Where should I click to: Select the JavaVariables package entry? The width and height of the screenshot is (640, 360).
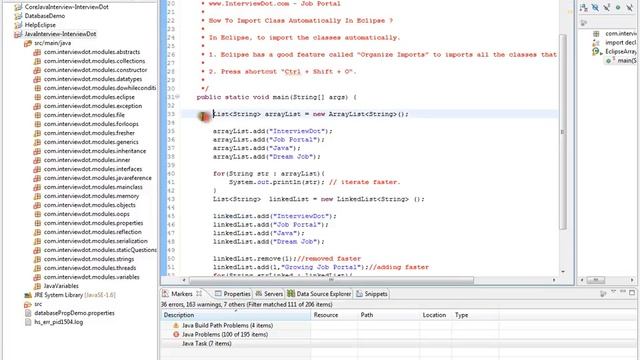[x=61, y=286]
